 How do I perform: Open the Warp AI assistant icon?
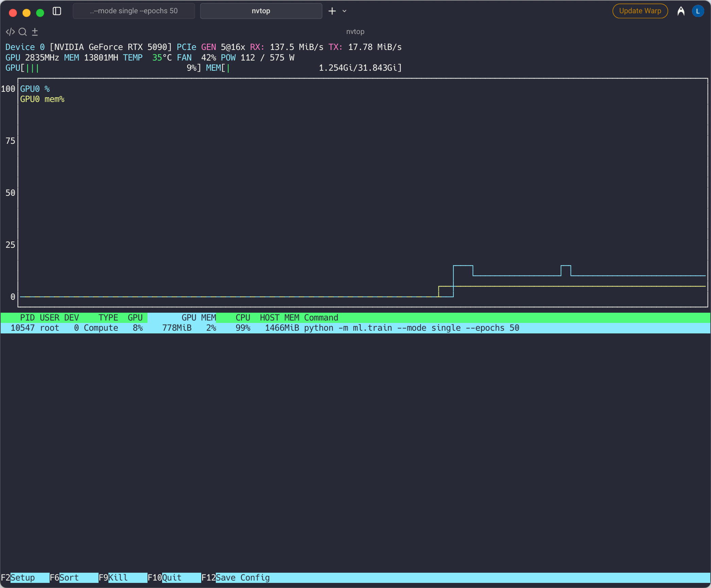coord(681,11)
